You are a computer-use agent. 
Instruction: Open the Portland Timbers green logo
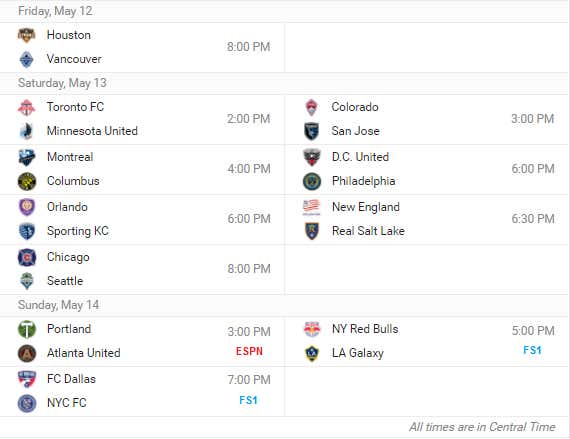(x=27, y=329)
